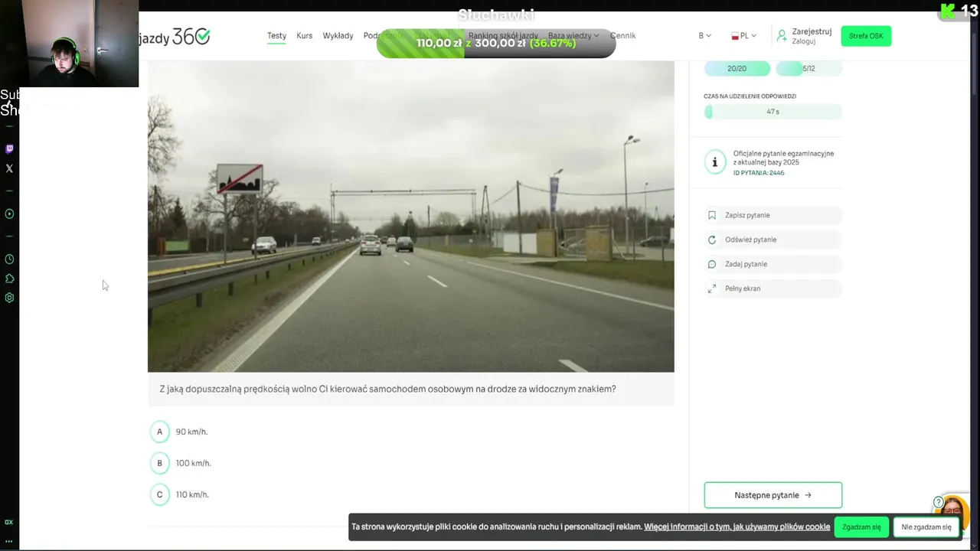Screen dimensions: 980x551
Task: Click the streamer webcam overlay
Action: (x=80, y=44)
